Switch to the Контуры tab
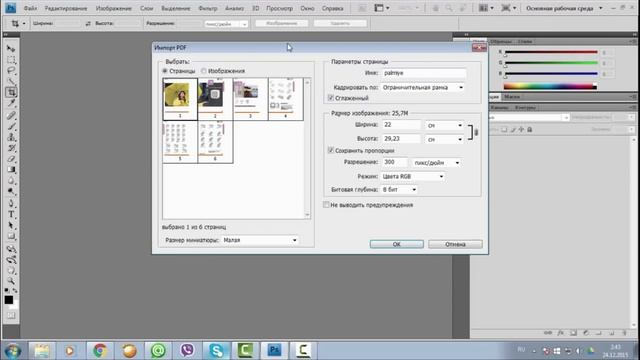 [x=525, y=107]
